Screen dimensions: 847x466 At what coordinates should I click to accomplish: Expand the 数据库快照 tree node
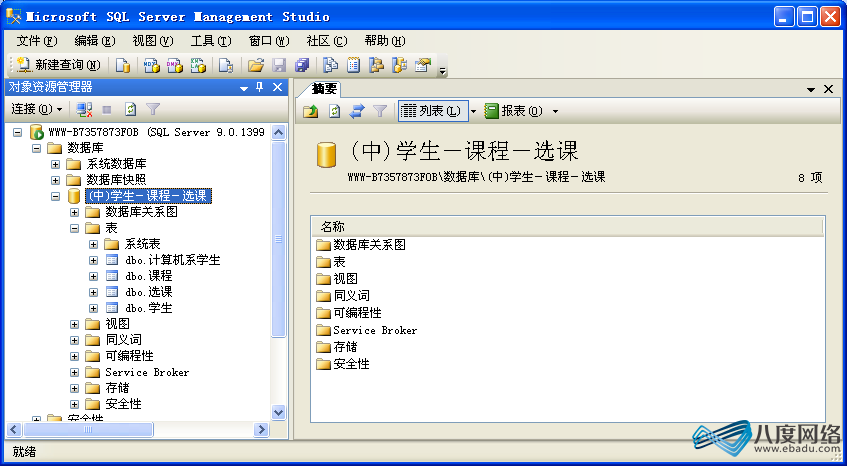(55, 180)
